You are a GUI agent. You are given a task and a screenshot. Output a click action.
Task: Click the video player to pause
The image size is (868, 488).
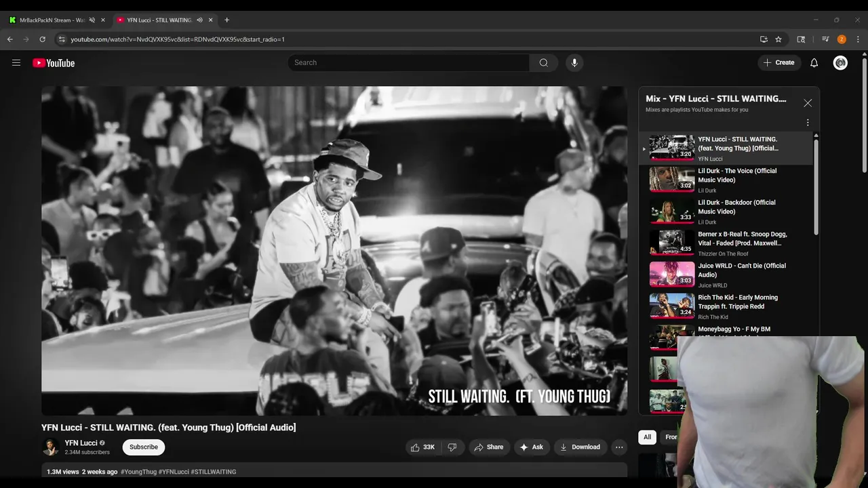tap(334, 251)
